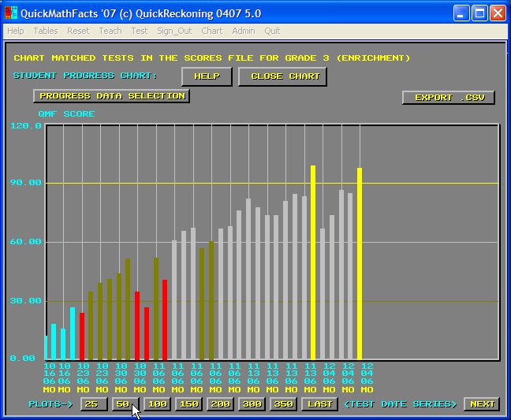The image size is (511, 420).
Task: Export chart data with EXPORT .CSV
Action: 448,98
